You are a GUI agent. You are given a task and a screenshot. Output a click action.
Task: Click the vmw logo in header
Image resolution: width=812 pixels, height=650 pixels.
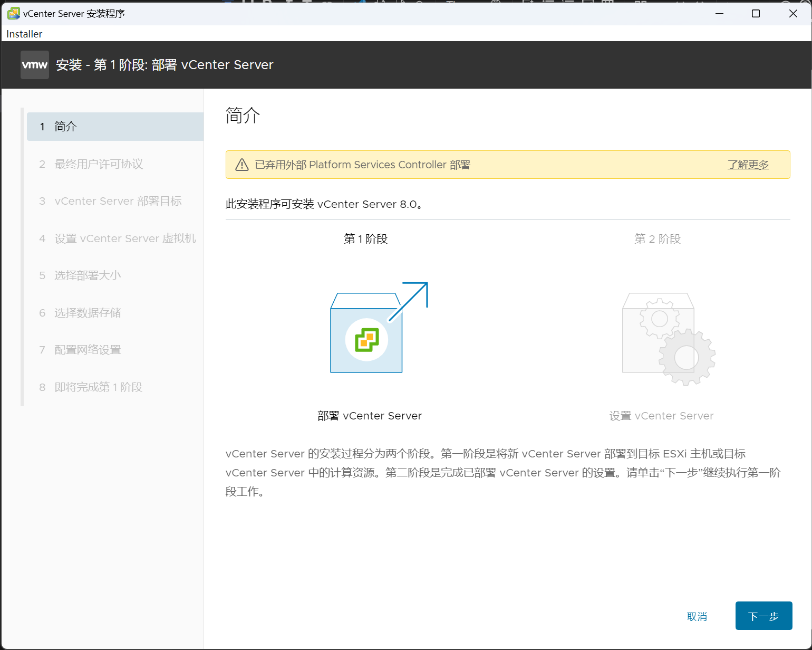35,65
